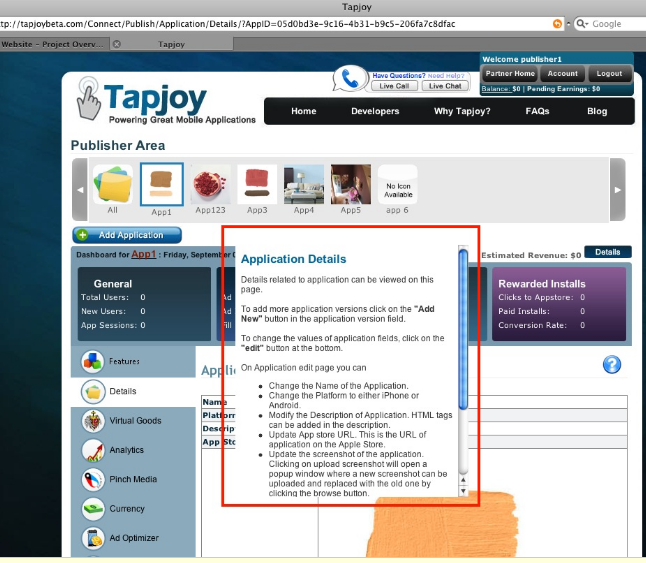The width and height of the screenshot is (646, 563).
Task: Go to Partner Home
Action: click(510, 74)
